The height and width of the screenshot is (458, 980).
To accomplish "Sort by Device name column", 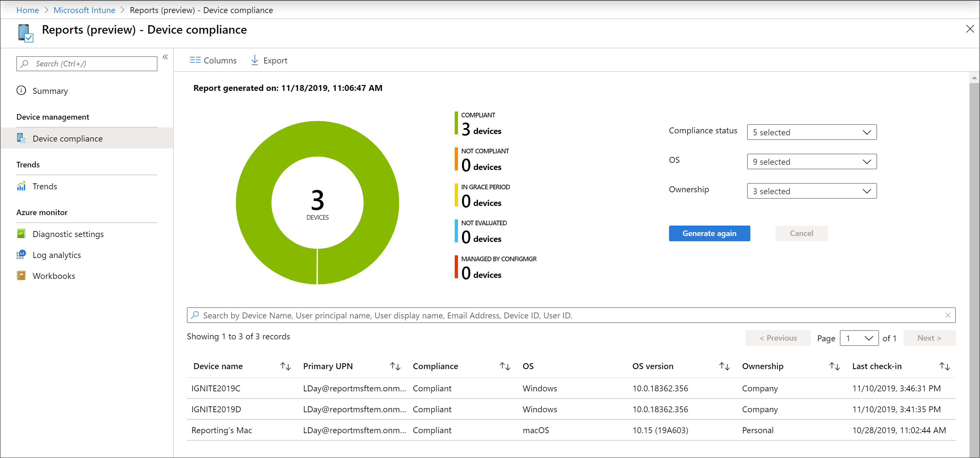I will [286, 365].
